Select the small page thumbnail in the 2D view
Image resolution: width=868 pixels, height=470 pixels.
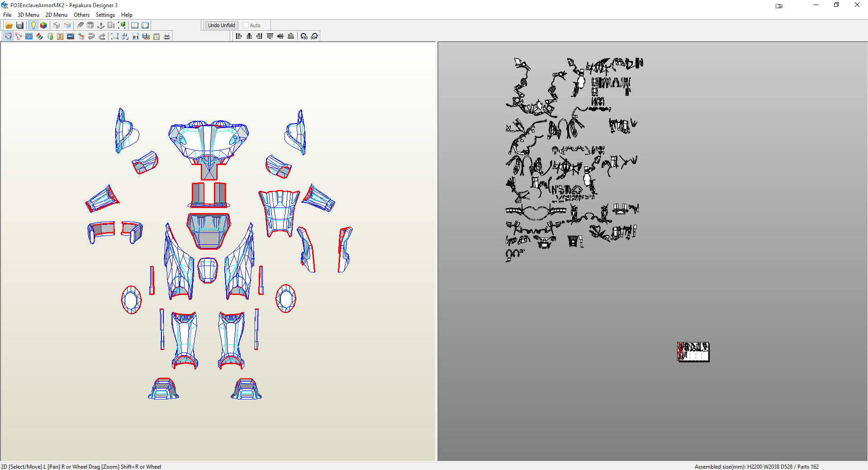(x=693, y=352)
